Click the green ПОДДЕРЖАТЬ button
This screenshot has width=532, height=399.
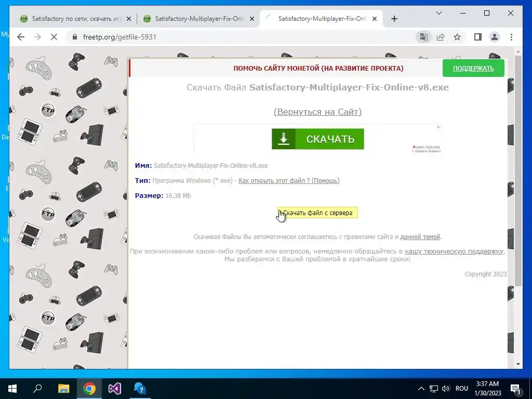point(473,68)
